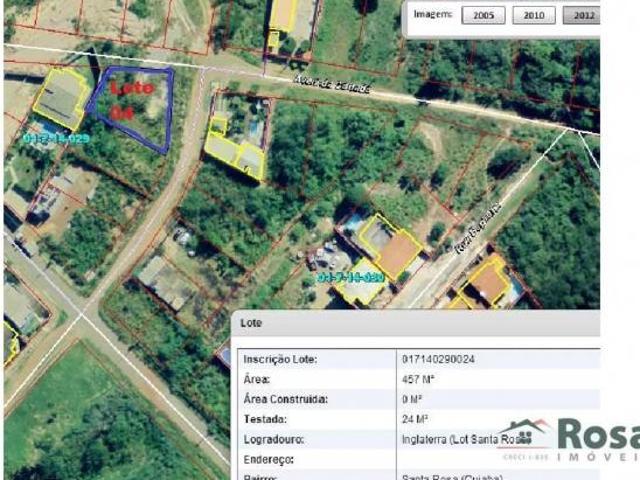The width and height of the screenshot is (640, 480).
Task: Select the Inscrição Lote value 017140290024
Action: point(440,359)
